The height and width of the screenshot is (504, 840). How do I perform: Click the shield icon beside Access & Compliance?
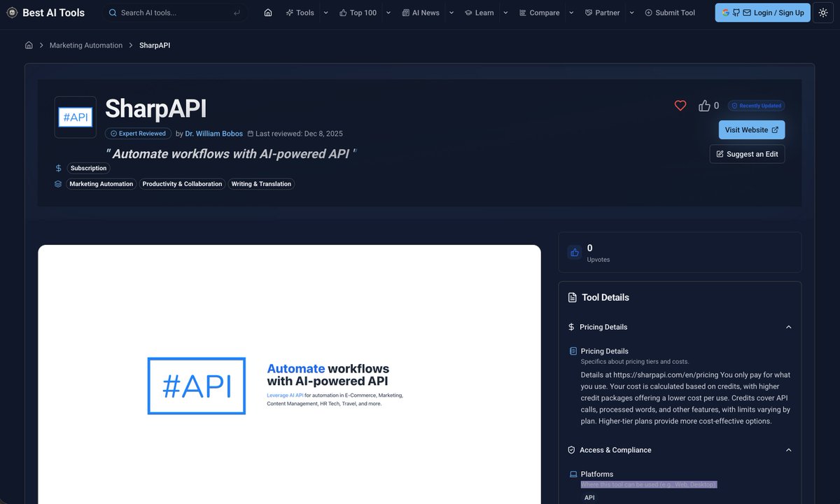click(571, 450)
